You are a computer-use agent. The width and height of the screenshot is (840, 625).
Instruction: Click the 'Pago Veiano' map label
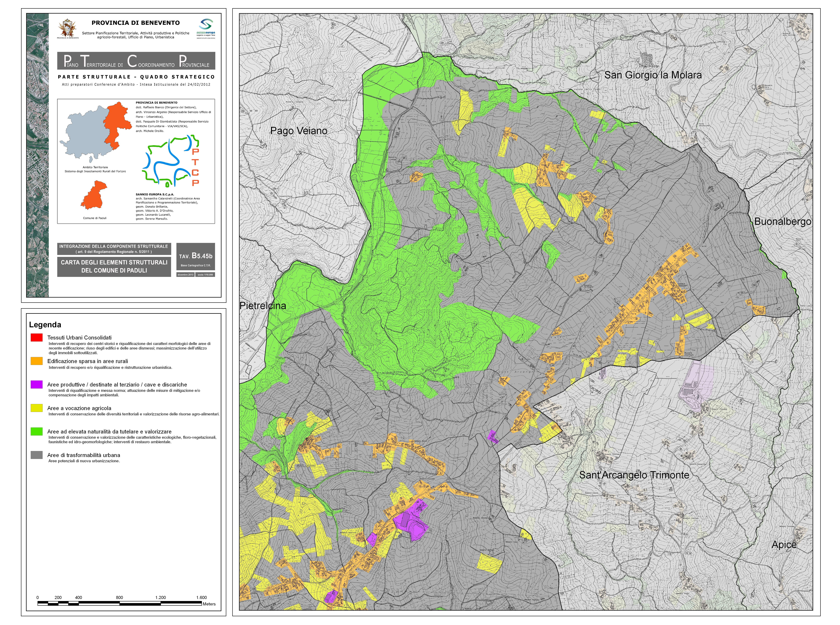[299, 131]
